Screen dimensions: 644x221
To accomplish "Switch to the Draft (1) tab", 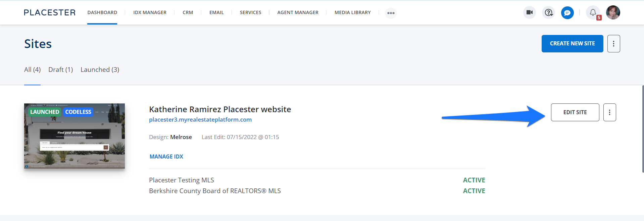I will [60, 70].
